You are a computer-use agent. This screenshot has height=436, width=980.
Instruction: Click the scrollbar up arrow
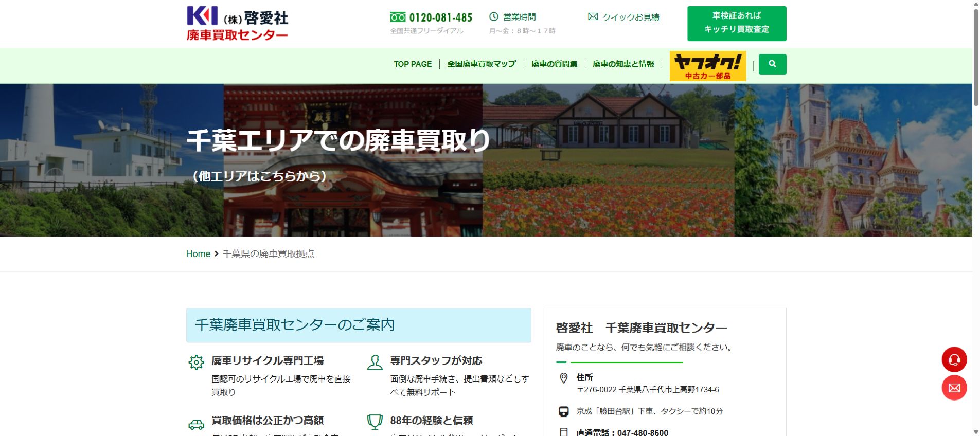coord(975,4)
